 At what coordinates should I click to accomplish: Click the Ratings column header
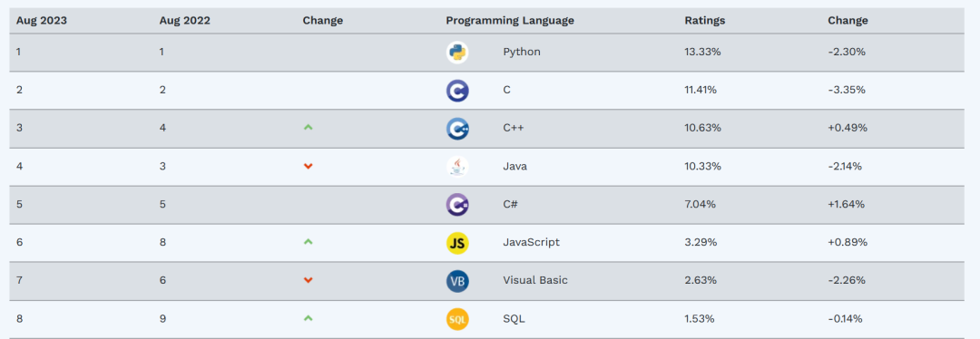click(705, 21)
